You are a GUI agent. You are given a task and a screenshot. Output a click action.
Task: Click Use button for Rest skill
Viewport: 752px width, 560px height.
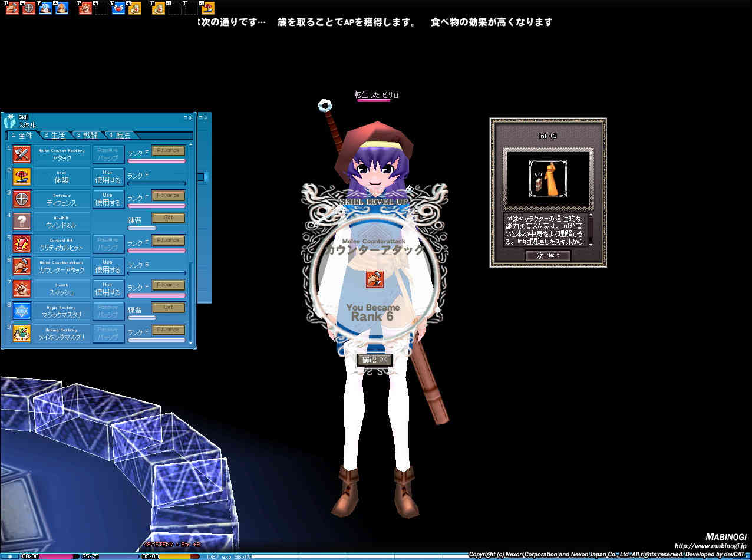pos(108,177)
